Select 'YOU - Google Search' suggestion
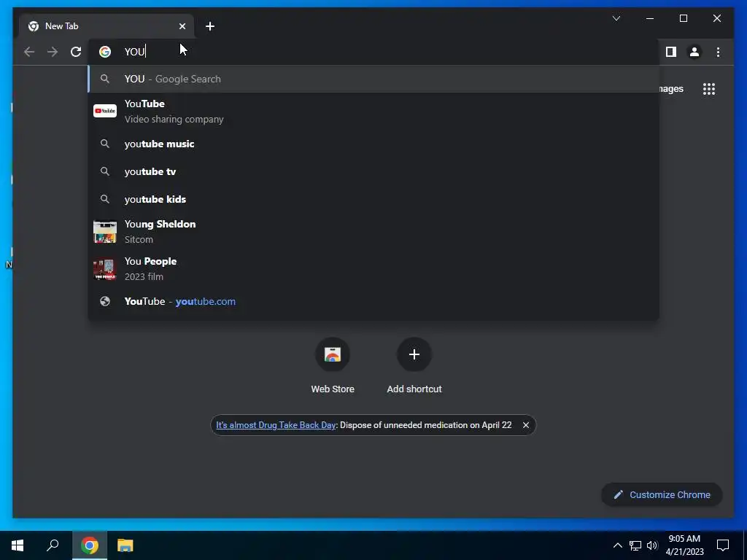Viewport: 747px width, 560px height. [x=373, y=79]
